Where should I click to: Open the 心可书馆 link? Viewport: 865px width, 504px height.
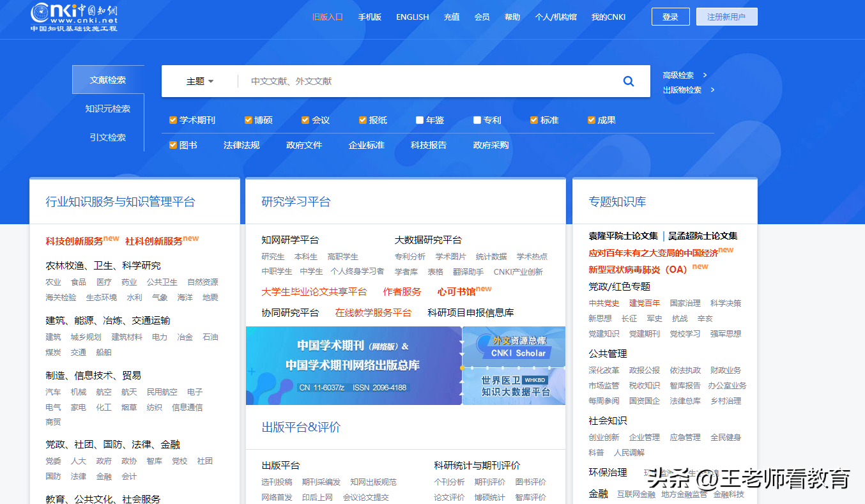click(457, 292)
